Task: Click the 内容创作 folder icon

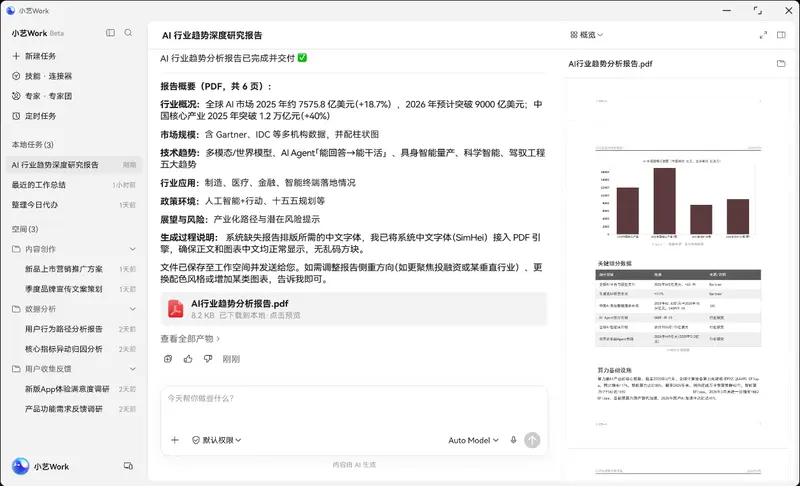Action: tap(16, 249)
